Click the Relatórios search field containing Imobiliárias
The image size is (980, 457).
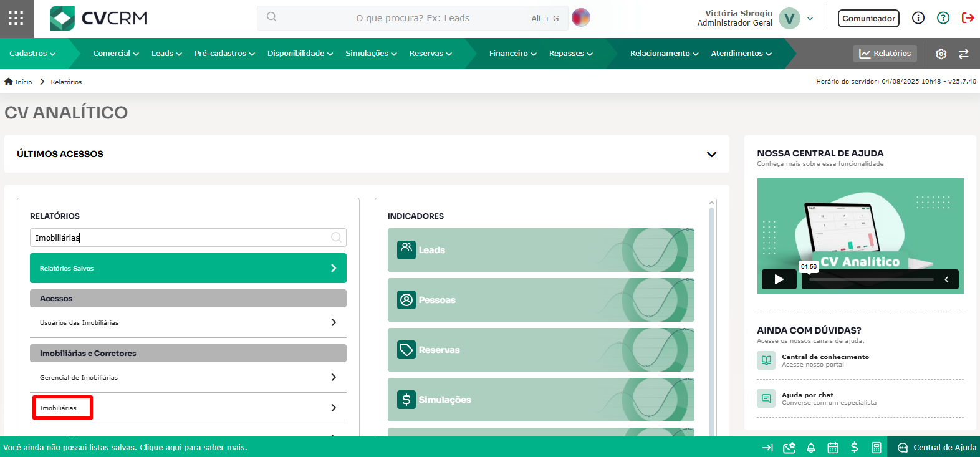(x=188, y=238)
